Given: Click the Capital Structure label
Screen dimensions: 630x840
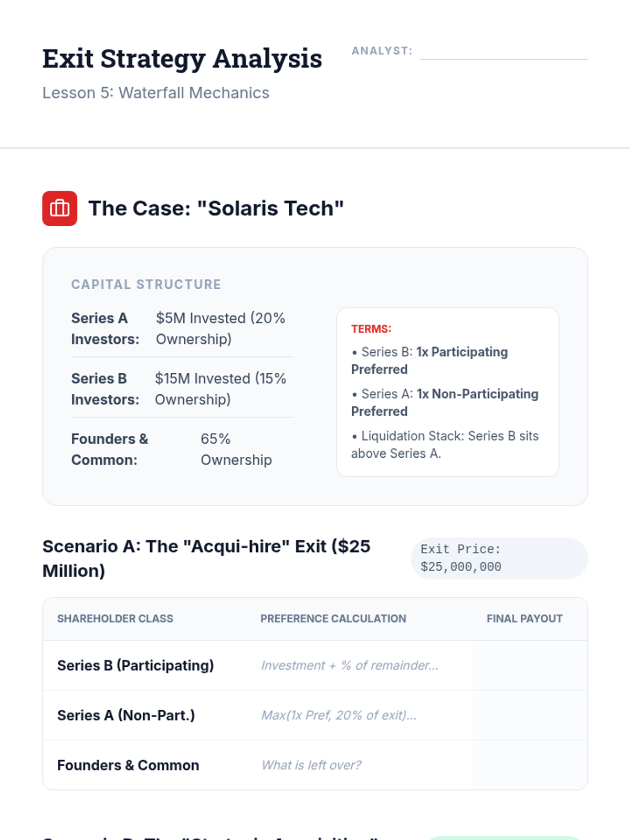Looking at the screenshot, I should (146, 285).
